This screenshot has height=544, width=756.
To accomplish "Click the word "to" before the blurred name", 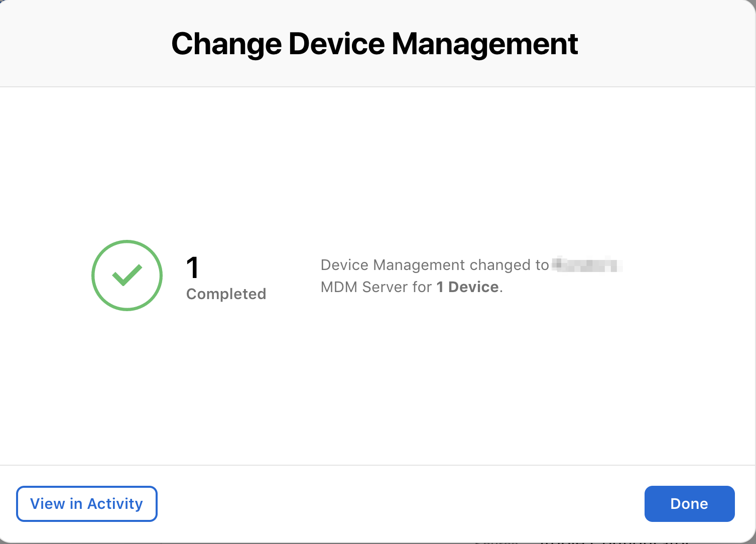I will point(542,265).
